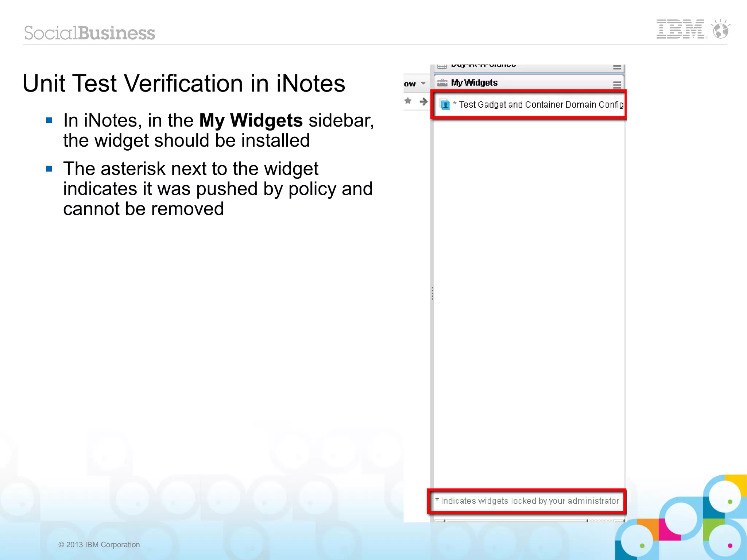Click the '© 2013 IBM Corporation' footer text
This screenshot has width=747, height=560.
(x=99, y=545)
